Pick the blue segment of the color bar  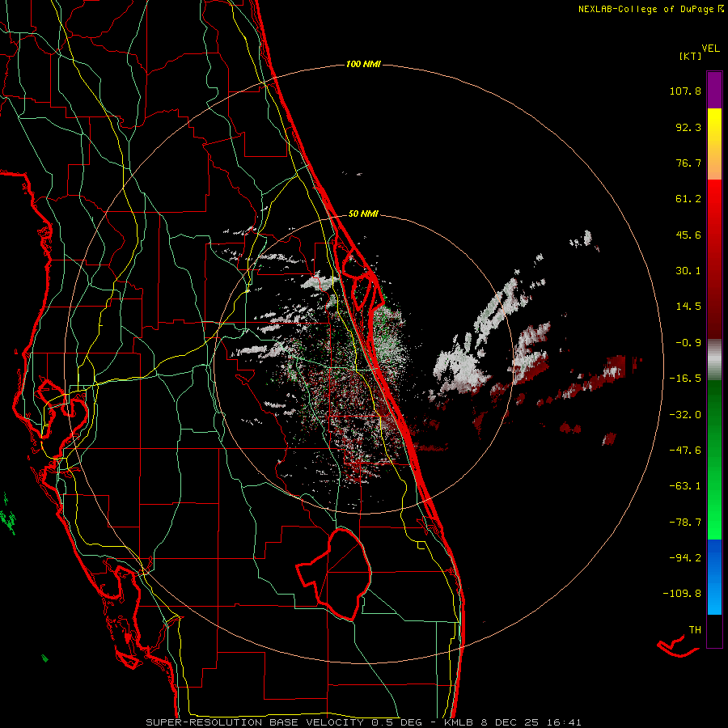[x=714, y=577]
